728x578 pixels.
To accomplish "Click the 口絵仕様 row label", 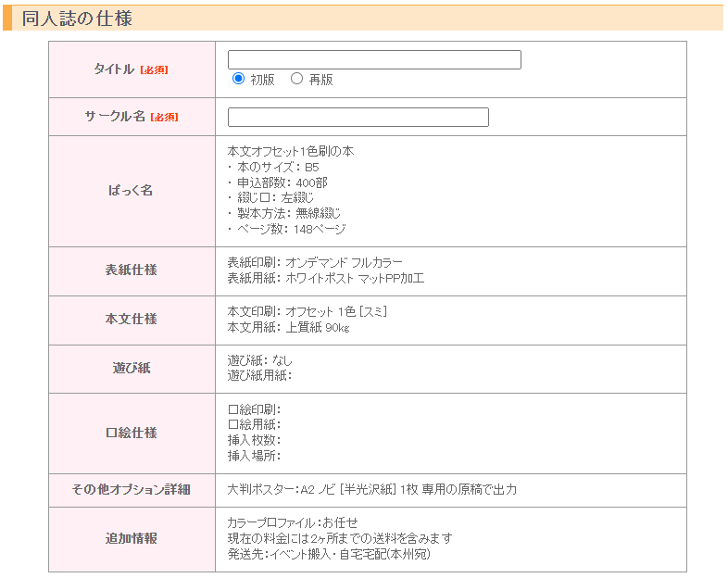I will pos(131,433).
